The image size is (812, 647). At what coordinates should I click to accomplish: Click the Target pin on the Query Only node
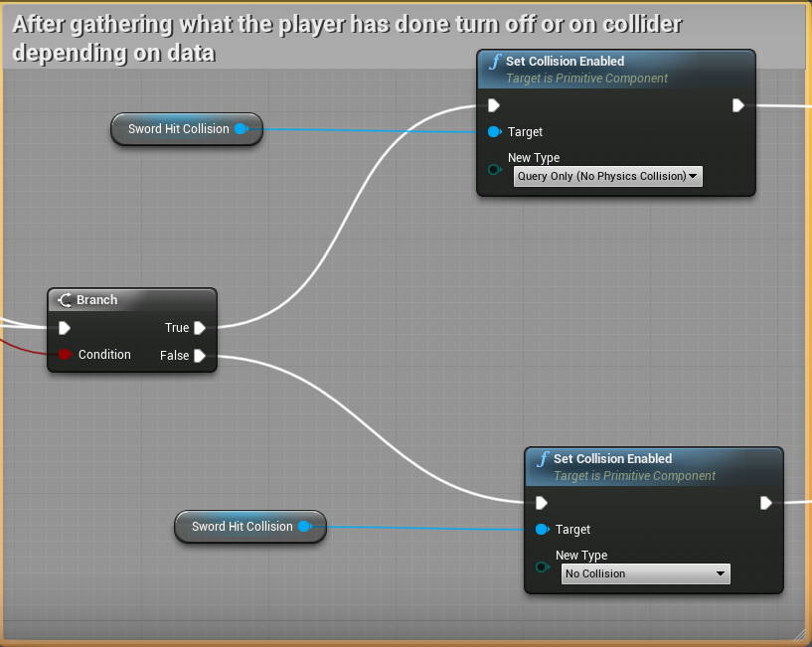[x=494, y=132]
